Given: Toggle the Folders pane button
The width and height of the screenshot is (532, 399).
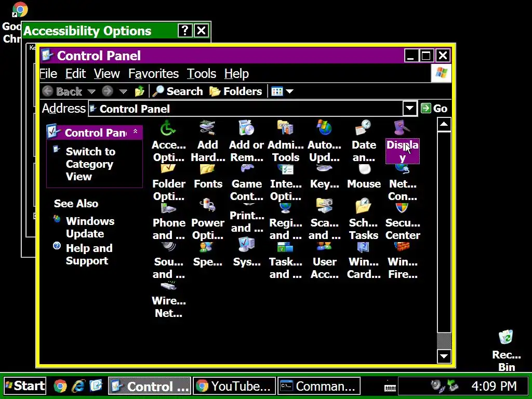Looking at the screenshot, I should pos(235,91).
